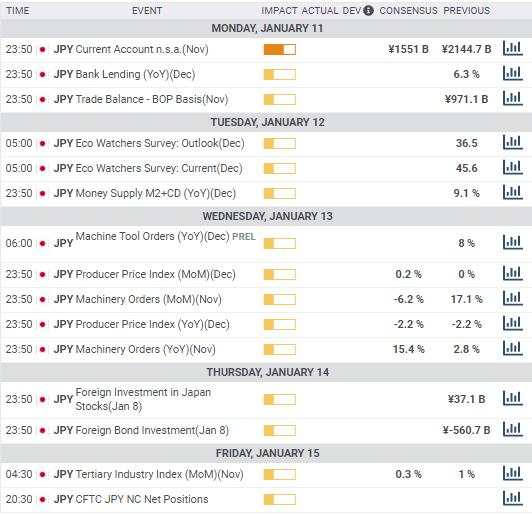Open JPY Machinery Orders (MoM)(Nov) event

137,299
